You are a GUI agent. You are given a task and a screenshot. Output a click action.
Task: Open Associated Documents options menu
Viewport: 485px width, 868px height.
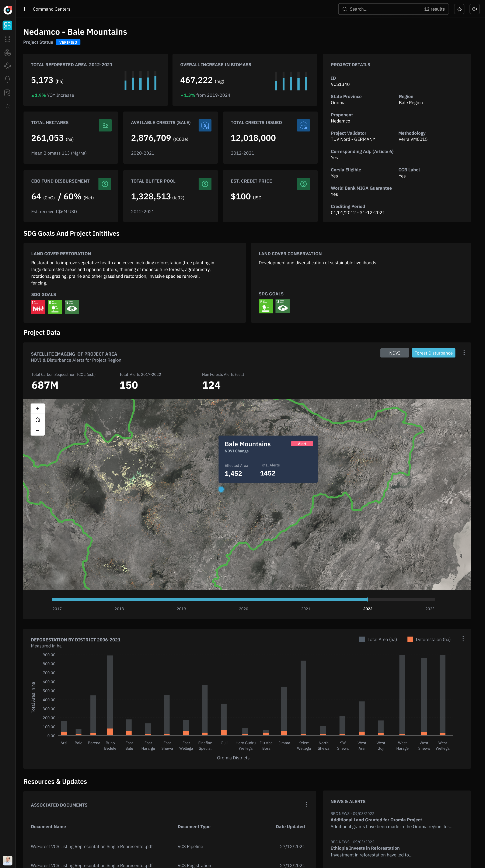click(x=307, y=805)
